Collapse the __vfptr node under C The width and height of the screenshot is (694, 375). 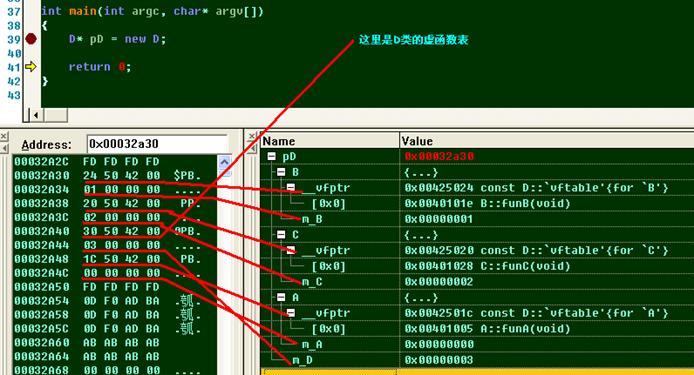coord(291,250)
